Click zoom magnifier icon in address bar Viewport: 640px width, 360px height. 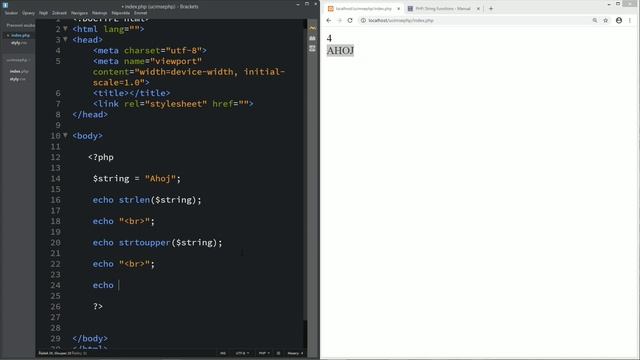[x=595, y=20]
